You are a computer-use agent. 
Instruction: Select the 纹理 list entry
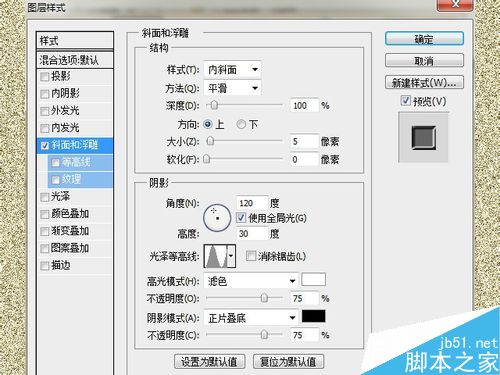click(x=80, y=180)
